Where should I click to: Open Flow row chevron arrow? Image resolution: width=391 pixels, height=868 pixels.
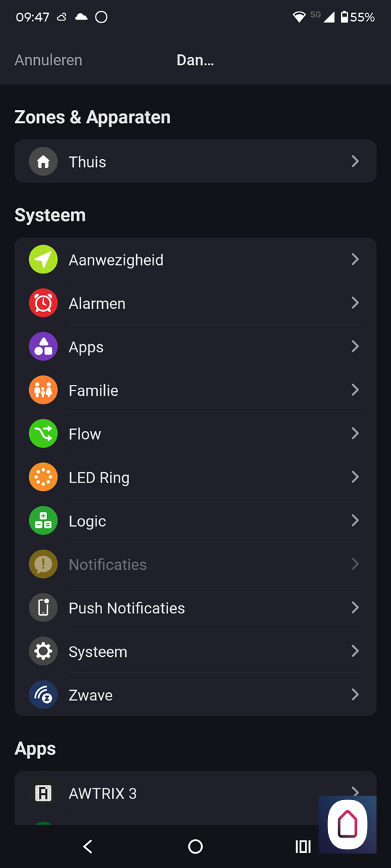pyautogui.click(x=355, y=433)
